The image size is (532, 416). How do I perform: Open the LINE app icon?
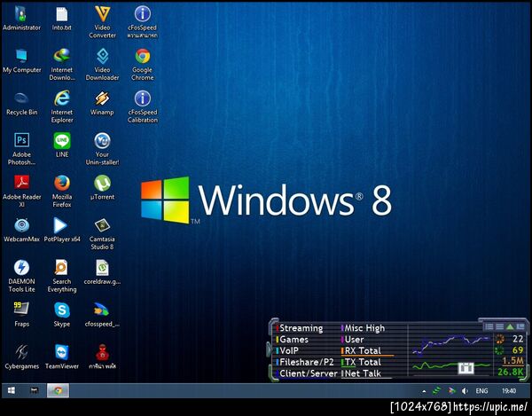[62, 145]
